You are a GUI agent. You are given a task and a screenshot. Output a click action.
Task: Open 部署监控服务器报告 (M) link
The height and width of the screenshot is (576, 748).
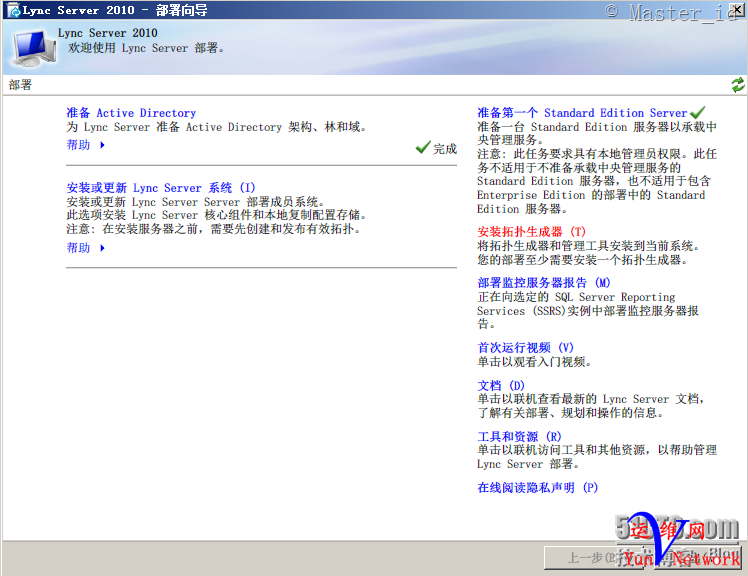point(544,283)
